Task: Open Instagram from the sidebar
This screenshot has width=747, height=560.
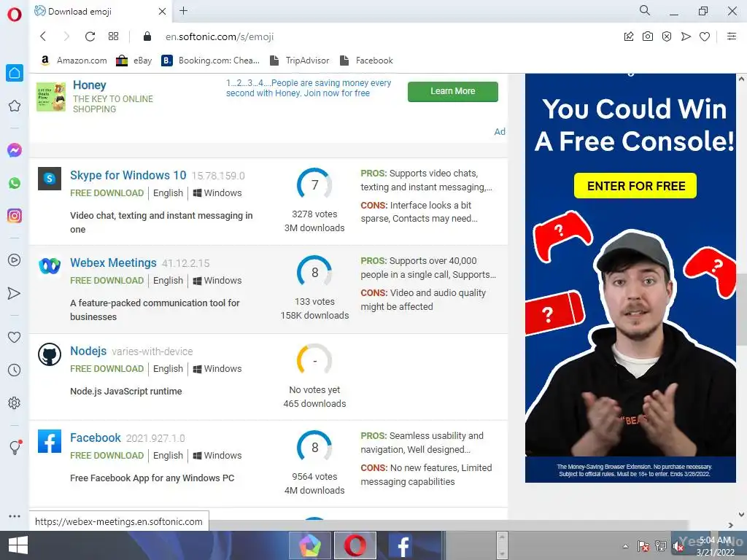Action: (x=15, y=216)
